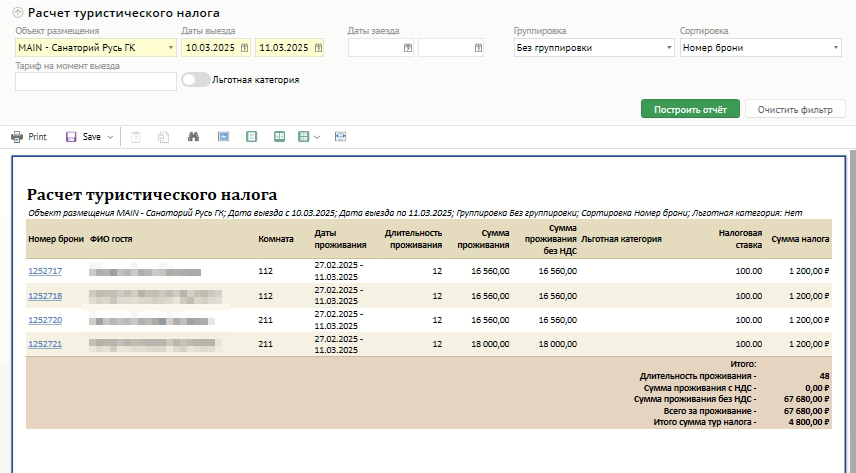Open calendar for first Даты выезда date
Image resolution: width=856 pixels, height=473 pixels.
245,47
